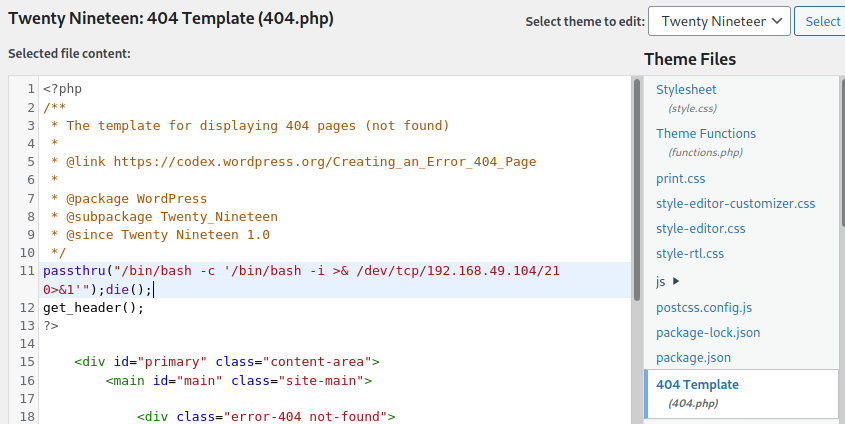Click line number 13 in gutter
The image size is (845, 424).
pos(27,325)
